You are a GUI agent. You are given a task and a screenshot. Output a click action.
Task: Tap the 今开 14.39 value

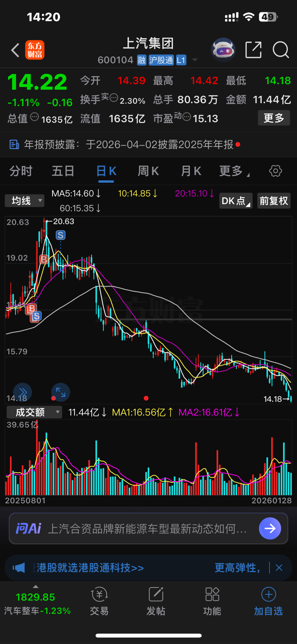pos(131,81)
